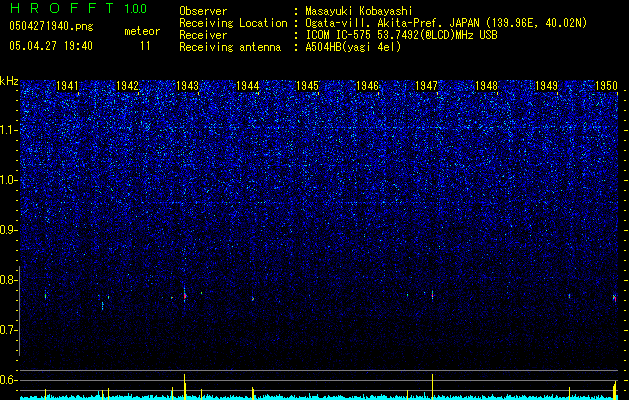Select the filename 0504271940.png
This screenshot has height=400, width=629.
tap(51, 26)
